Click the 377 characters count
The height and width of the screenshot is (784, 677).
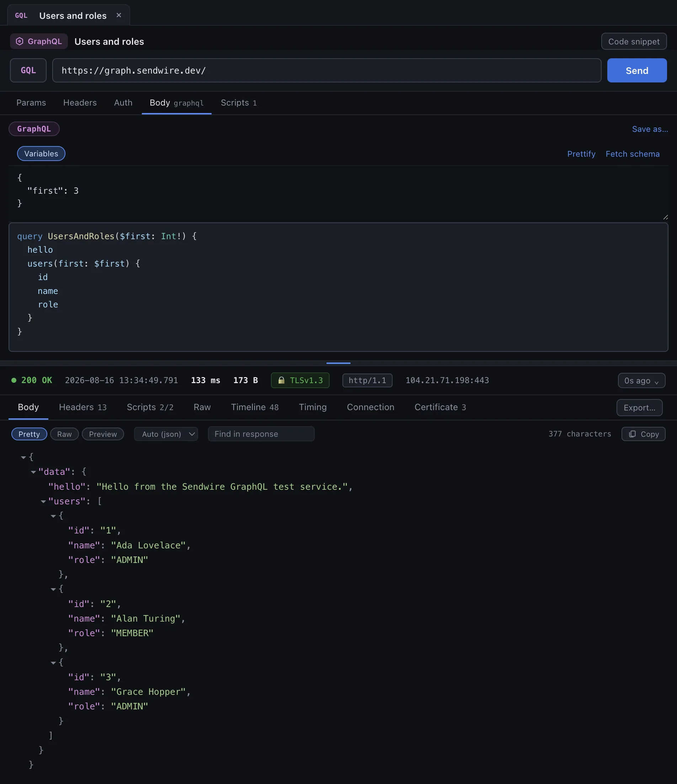pyautogui.click(x=580, y=434)
